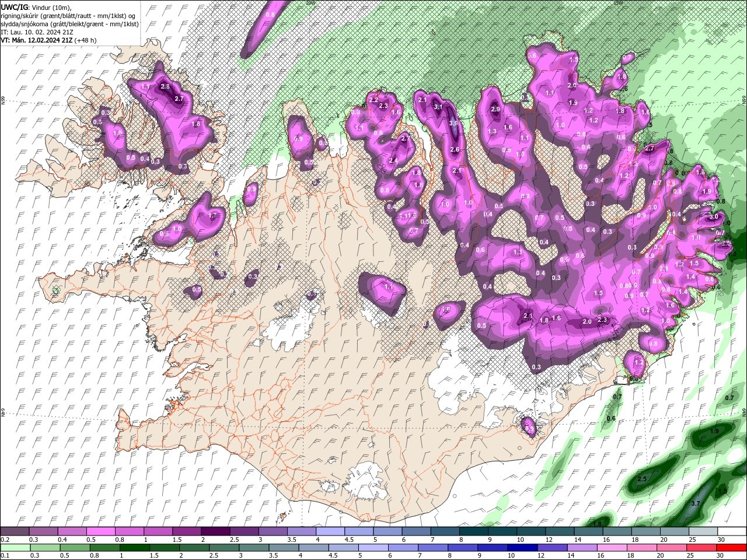Click the 'slydda/snjókoma' legend description line
747x560 pixels.
point(70,24)
